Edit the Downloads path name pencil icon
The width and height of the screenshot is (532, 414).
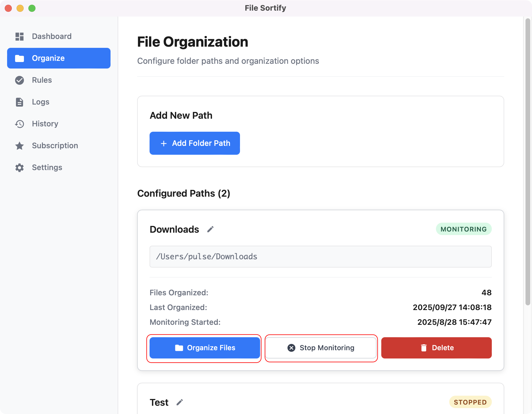coord(210,229)
